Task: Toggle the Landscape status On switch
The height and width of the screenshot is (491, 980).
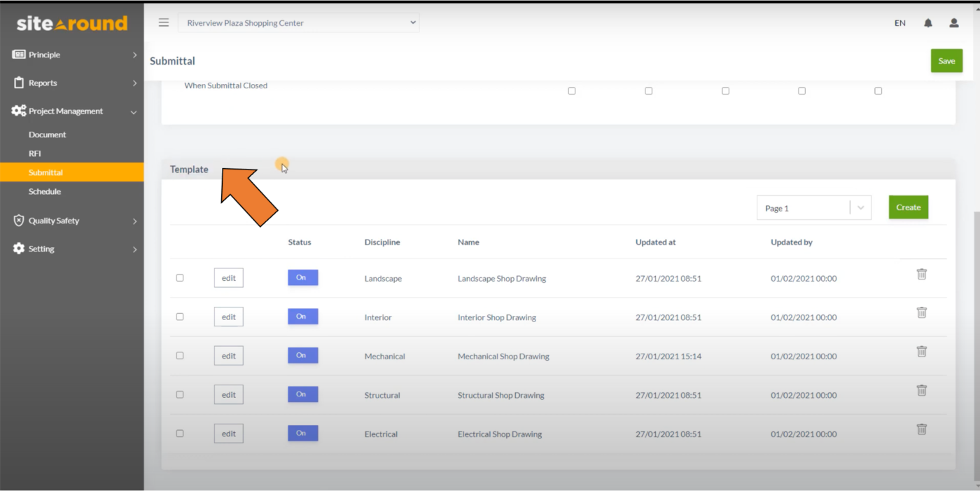Action: tap(303, 277)
